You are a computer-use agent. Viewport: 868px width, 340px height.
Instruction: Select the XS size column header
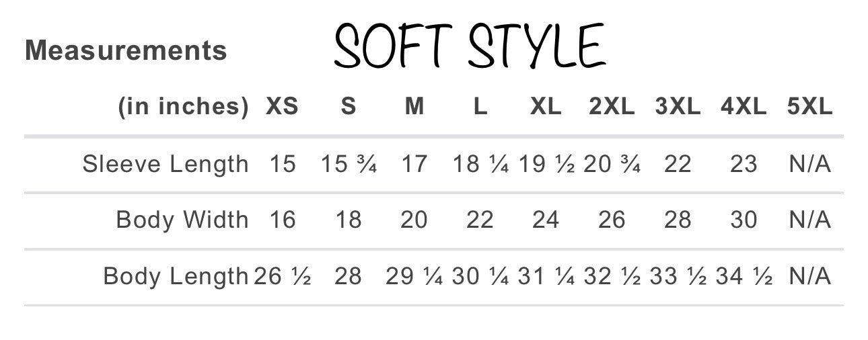pyautogui.click(x=282, y=106)
